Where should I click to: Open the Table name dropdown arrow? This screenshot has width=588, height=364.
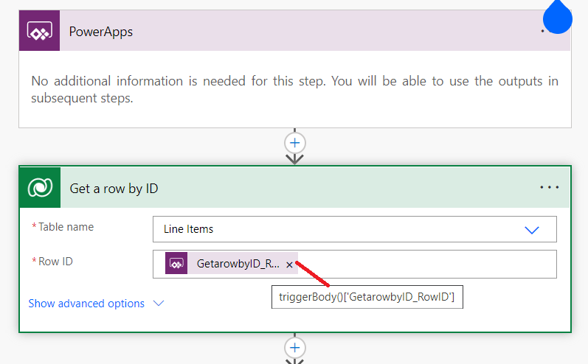pyautogui.click(x=531, y=230)
